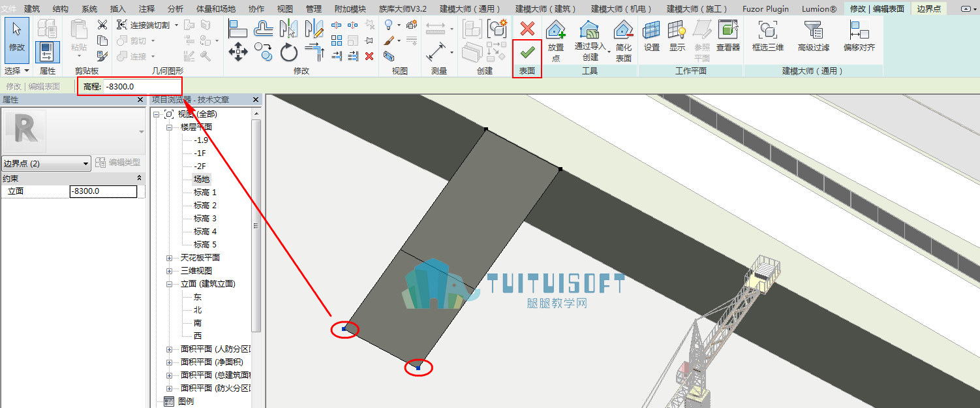Select the 简化表面 (Simplify Surface) tool
Image resolution: width=980 pixels, height=408 pixels.
coord(624,40)
